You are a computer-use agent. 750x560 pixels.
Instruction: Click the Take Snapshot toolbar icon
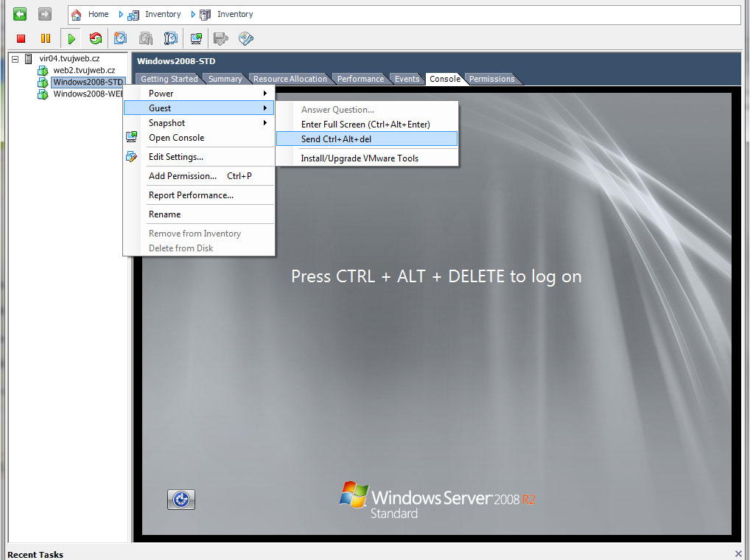(x=120, y=38)
